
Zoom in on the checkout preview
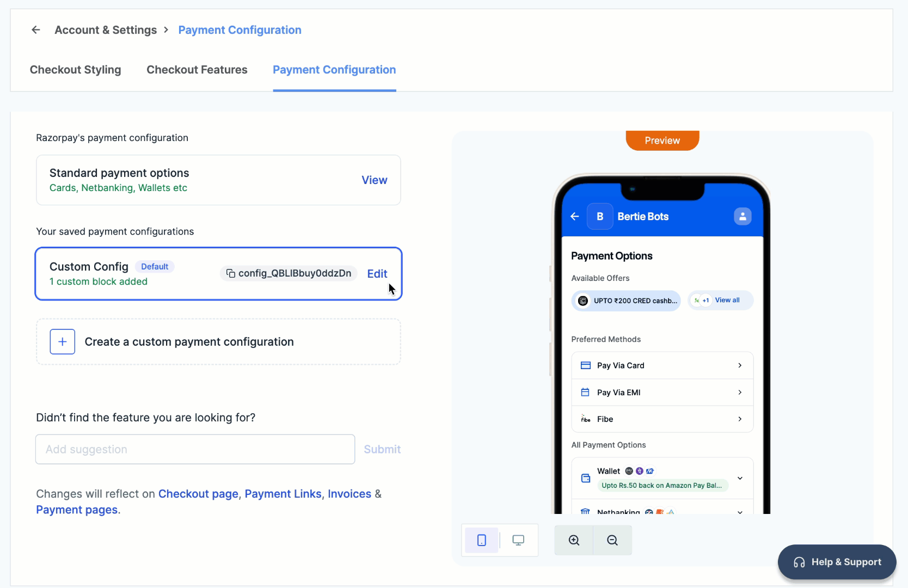coord(574,540)
